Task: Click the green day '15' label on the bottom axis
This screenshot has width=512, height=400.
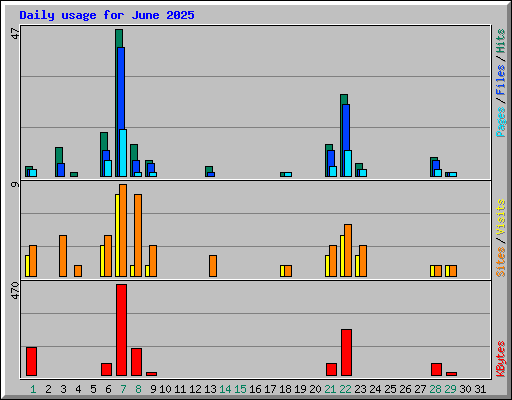Action: click(240, 389)
